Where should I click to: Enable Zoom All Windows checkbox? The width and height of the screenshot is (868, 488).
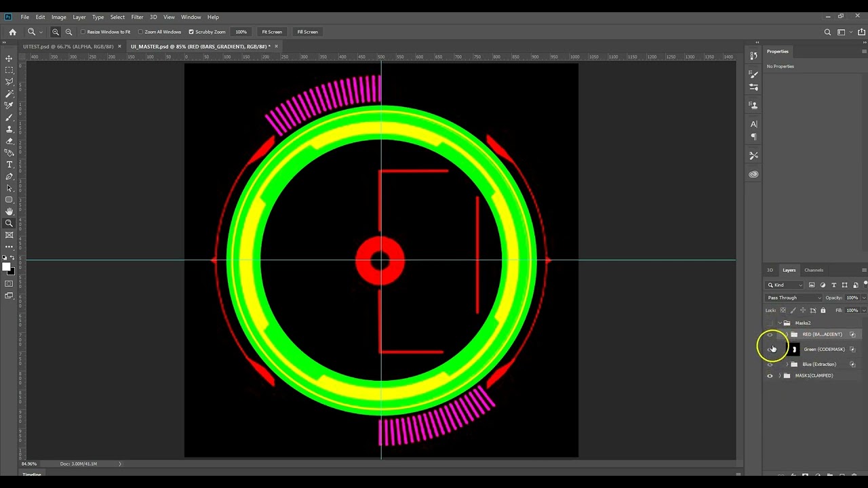coord(140,32)
